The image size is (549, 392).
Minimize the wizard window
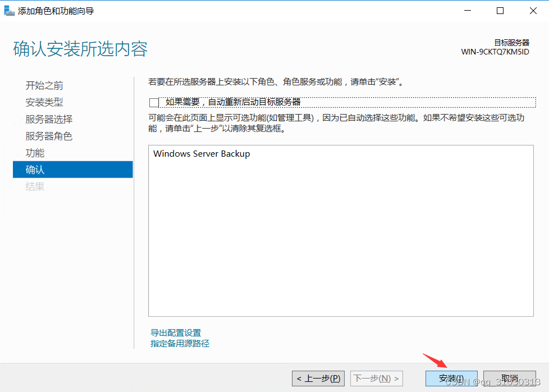tap(468, 10)
